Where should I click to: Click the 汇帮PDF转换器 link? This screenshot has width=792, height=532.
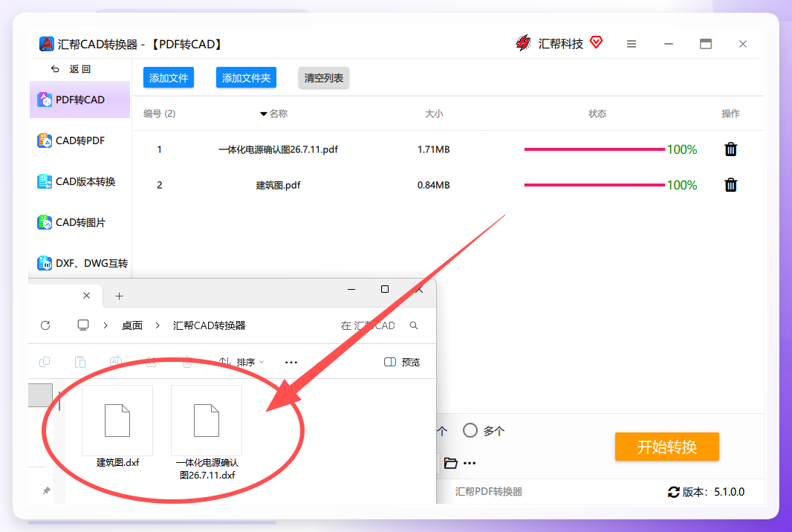488,492
